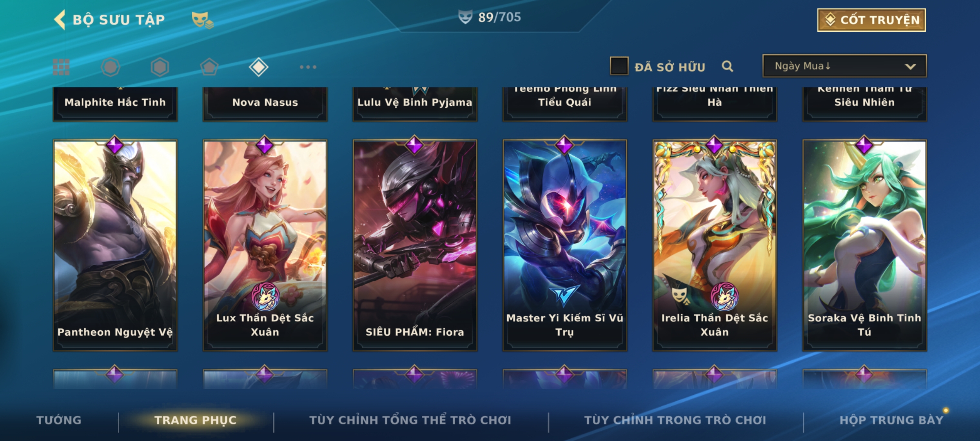This screenshot has width=980, height=441.
Task: Open the Hộp Trưng Bày tab
Action: 891,420
